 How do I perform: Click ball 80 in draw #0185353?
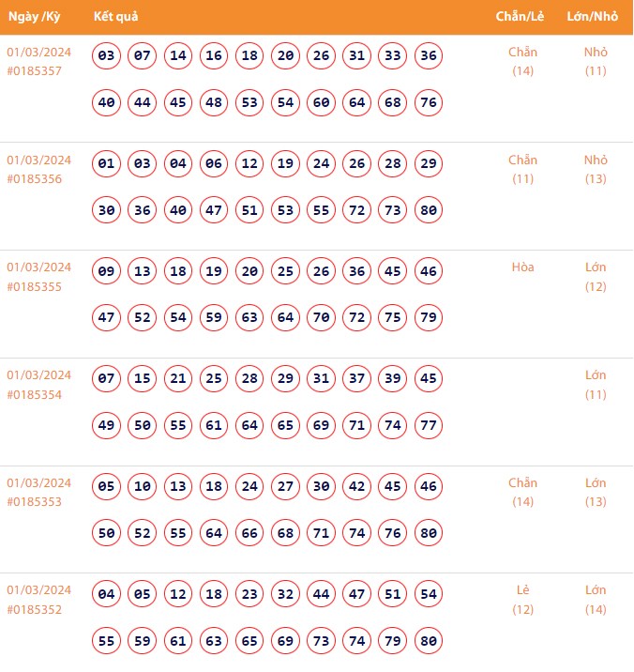tap(429, 533)
